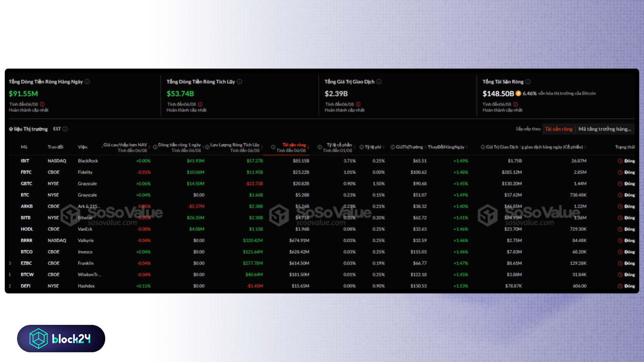644x362 pixels.
Task: Click info icon beside Giá Trị Giao Dịch header
Action: pos(483,147)
